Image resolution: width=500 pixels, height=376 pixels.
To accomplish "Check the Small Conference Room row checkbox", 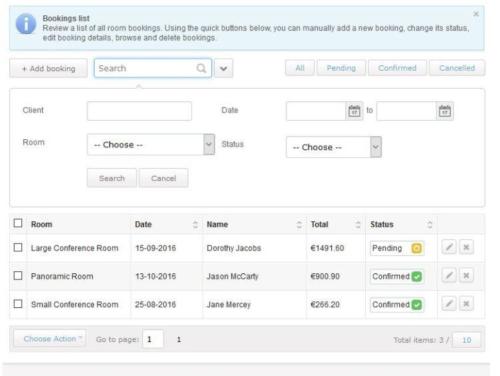I will [18, 304].
